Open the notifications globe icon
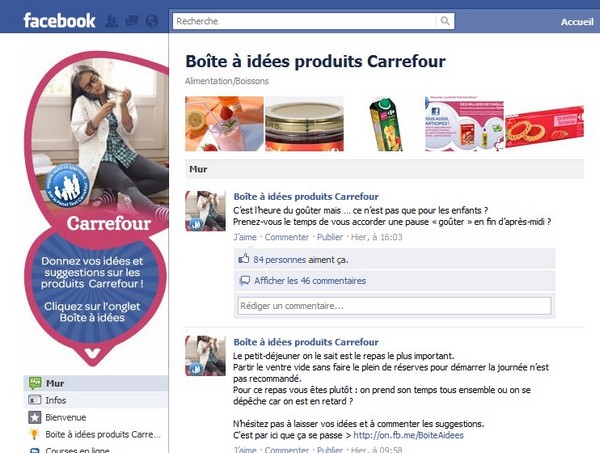 coord(152,21)
